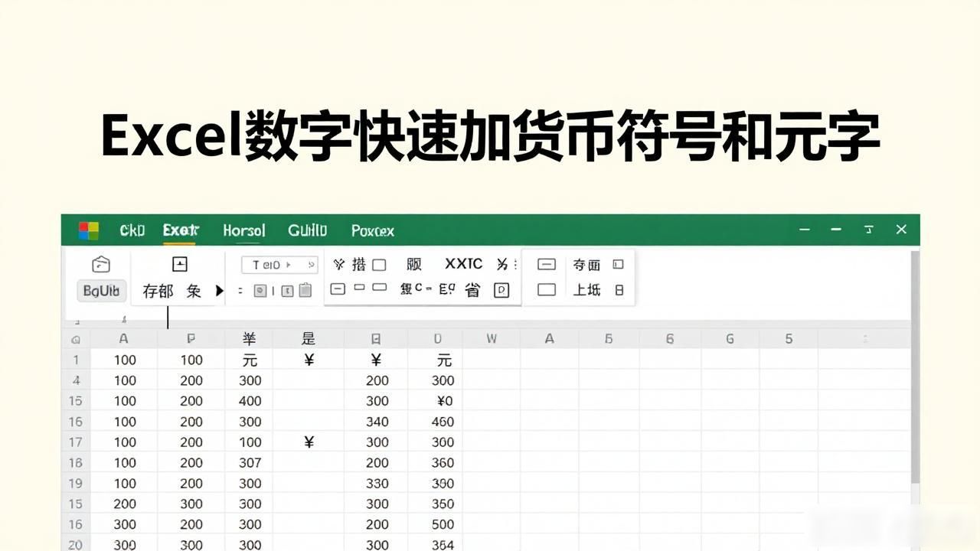Click the cell containing 307
This screenshot has width=980, height=551.
click(250, 462)
